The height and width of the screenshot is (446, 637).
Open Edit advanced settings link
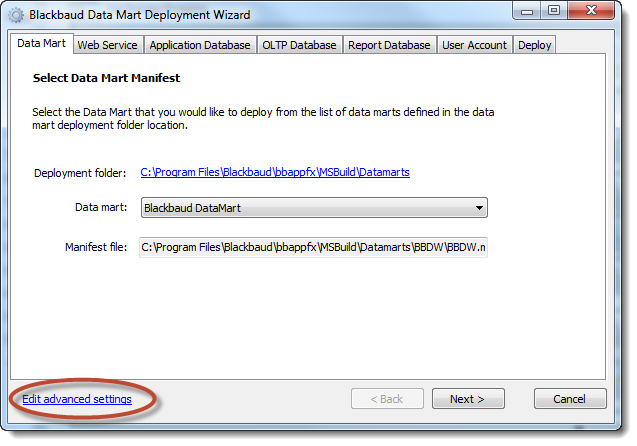77,399
